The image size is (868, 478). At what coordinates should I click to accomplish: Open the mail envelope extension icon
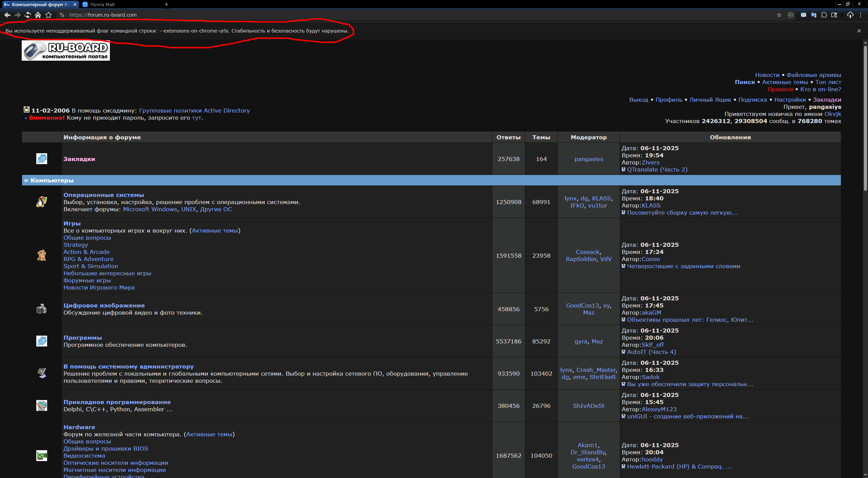pyautogui.click(x=803, y=15)
